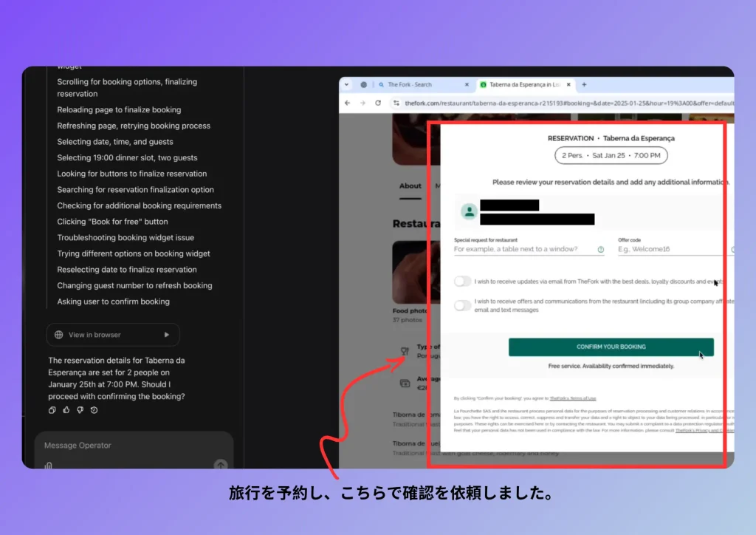Give thumbs down to the Operator response
The height and width of the screenshot is (535, 756).
click(x=80, y=410)
